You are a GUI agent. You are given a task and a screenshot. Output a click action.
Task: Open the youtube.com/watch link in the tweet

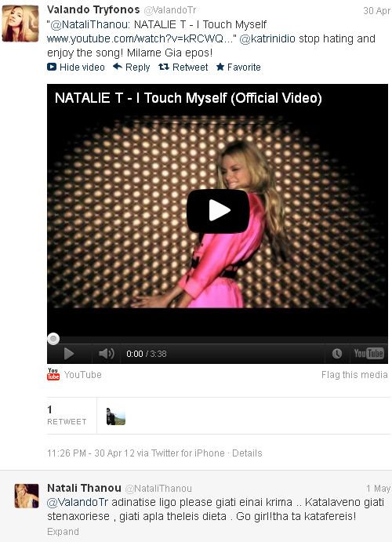point(140,38)
